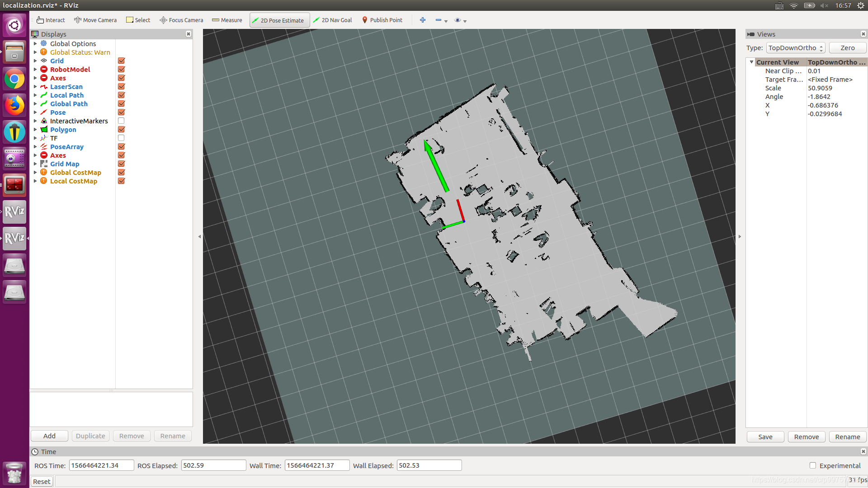Pick the Measure tool
Screen dimensions: 868x488
(227, 20)
